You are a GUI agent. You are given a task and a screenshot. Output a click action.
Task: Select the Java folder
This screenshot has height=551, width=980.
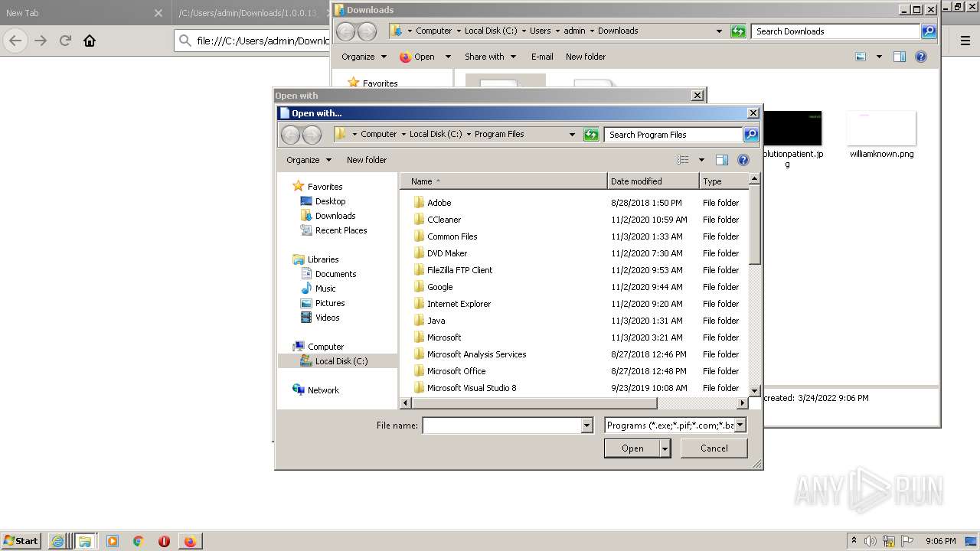(436, 321)
